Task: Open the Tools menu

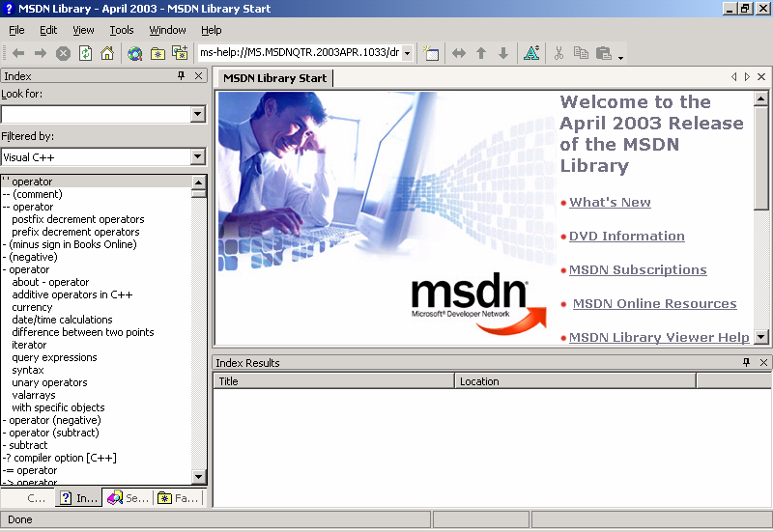Action: [x=122, y=30]
